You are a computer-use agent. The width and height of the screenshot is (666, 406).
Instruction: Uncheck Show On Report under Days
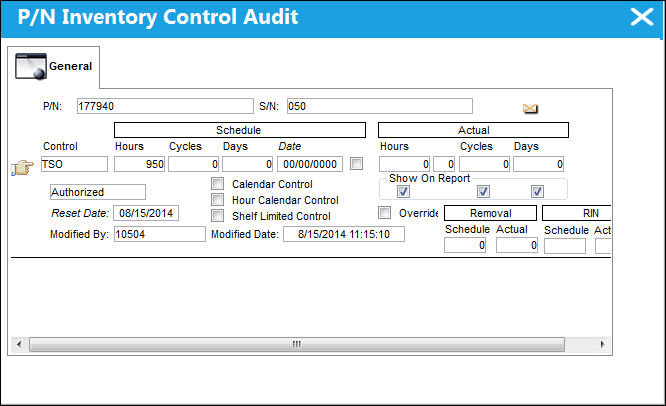pyautogui.click(x=537, y=192)
